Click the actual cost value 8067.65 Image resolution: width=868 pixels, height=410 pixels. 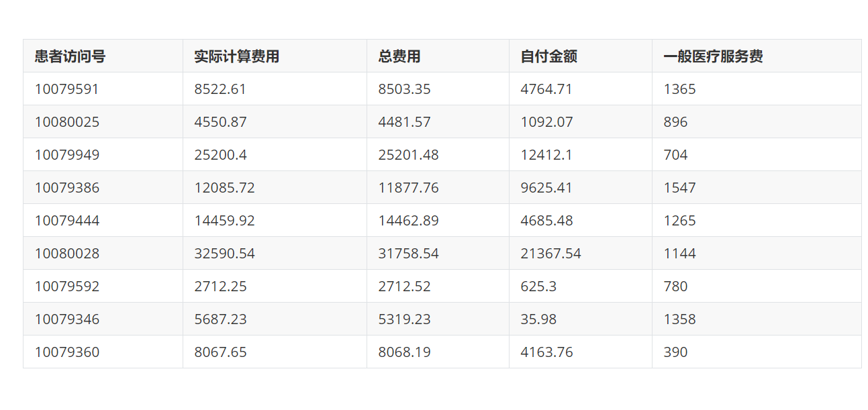tap(220, 352)
